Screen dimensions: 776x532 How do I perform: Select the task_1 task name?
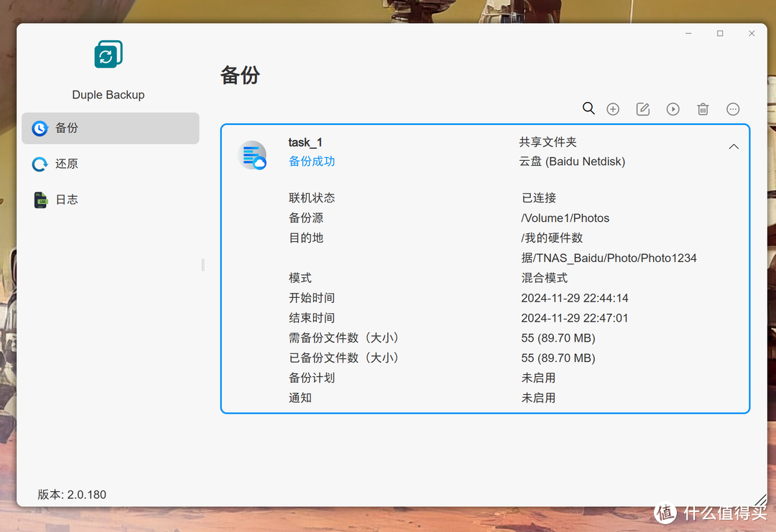(x=305, y=142)
